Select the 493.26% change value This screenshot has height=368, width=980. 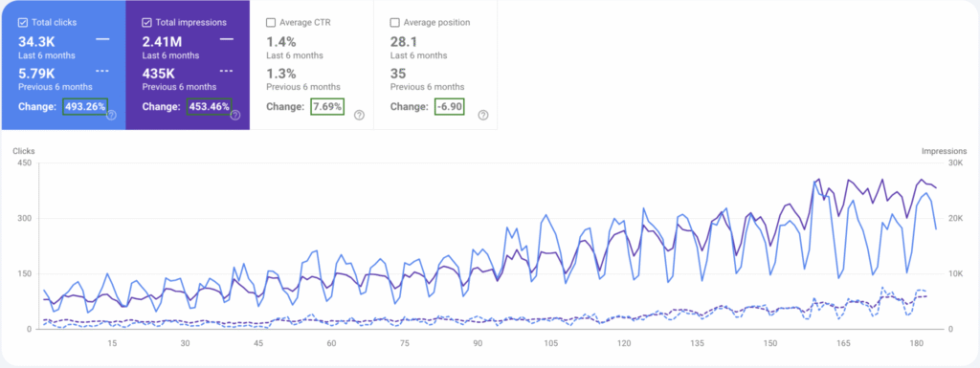(85, 107)
